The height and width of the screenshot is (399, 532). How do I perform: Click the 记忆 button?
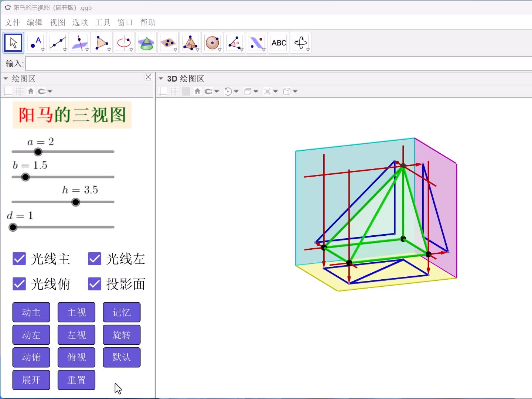pos(122,312)
